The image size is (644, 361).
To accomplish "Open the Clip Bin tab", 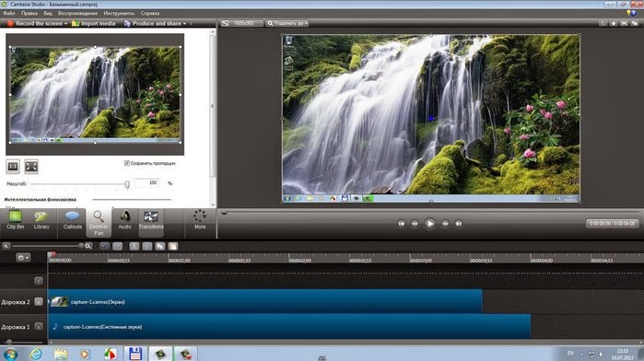I will click(15, 220).
